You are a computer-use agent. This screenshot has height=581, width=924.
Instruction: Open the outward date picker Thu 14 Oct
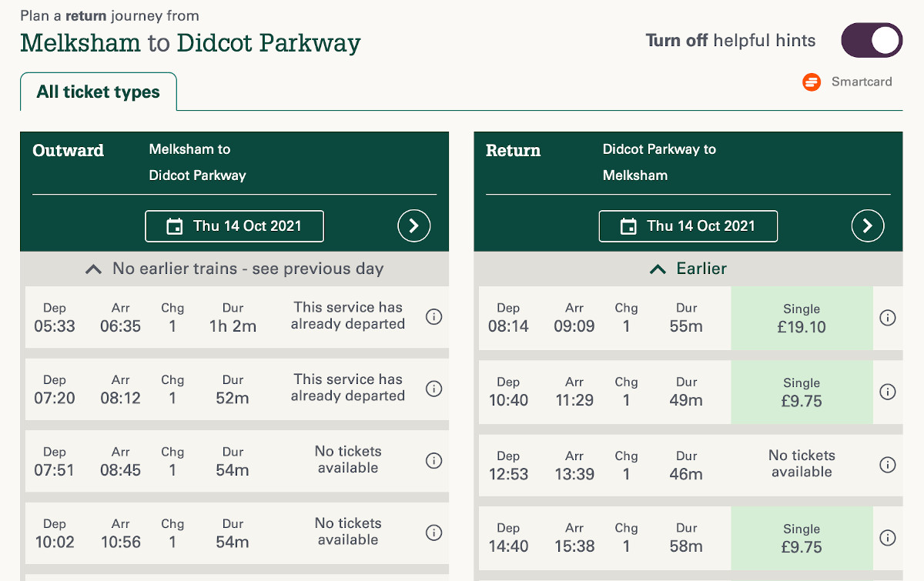pos(235,226)
